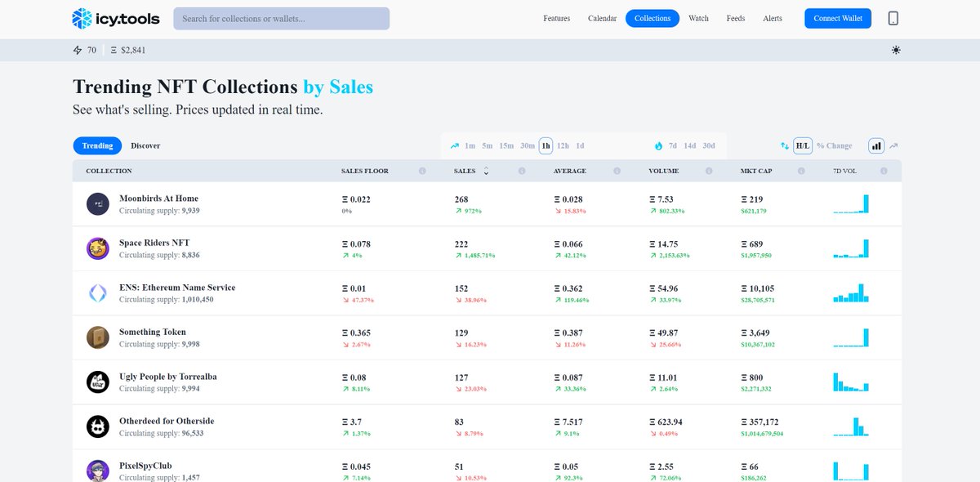The width and height of the screenshot is (980, 482).
Task: Select the line chart trend icon
Action: (x=893, y=145)
